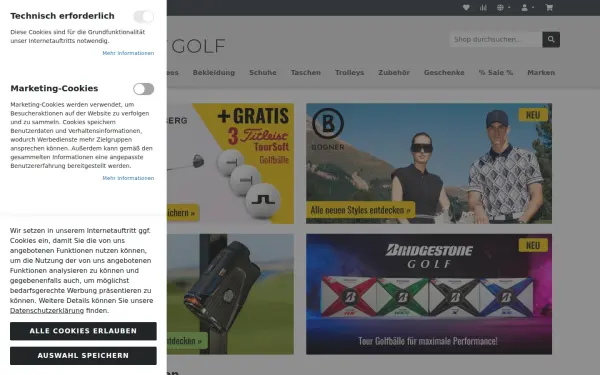Open the Trolleys menu
The width and height of the screenshot is (600, 375).
(x=349, y=72)
